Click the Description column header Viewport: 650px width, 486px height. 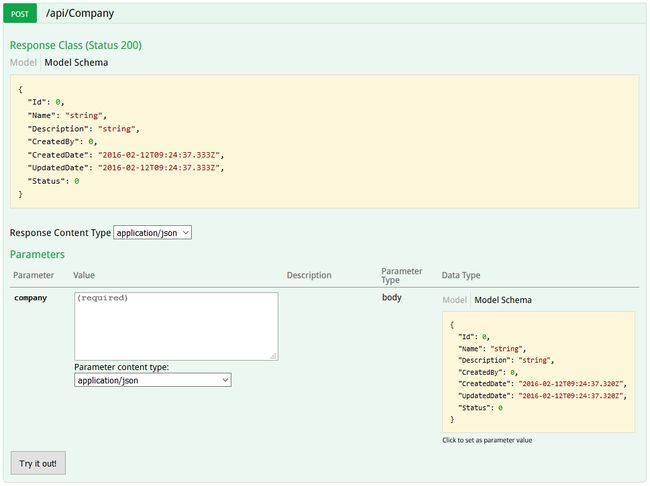(x=309, y=275)
